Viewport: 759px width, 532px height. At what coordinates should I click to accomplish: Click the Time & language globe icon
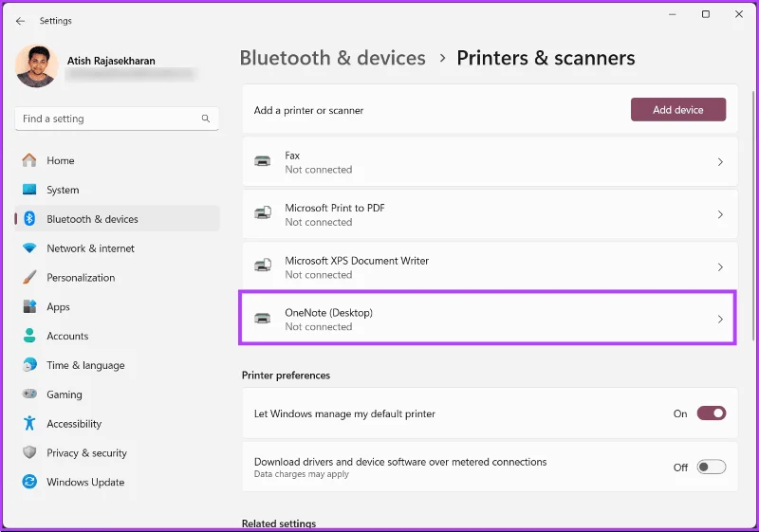pyautogui.click(x=29, y=365)
